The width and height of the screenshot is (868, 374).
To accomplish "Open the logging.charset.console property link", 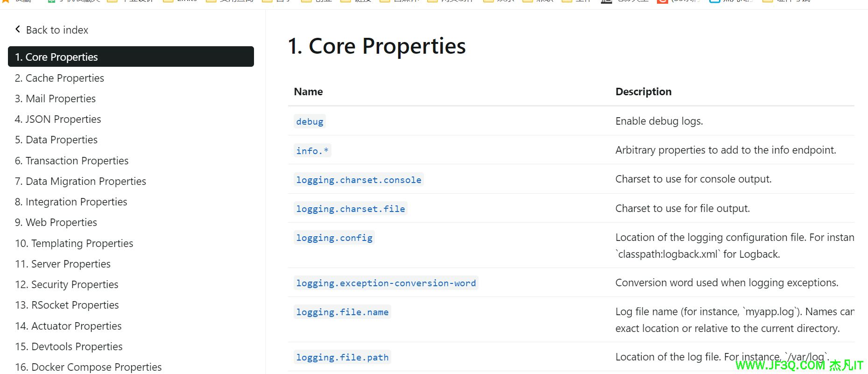I will coord(359,180).
